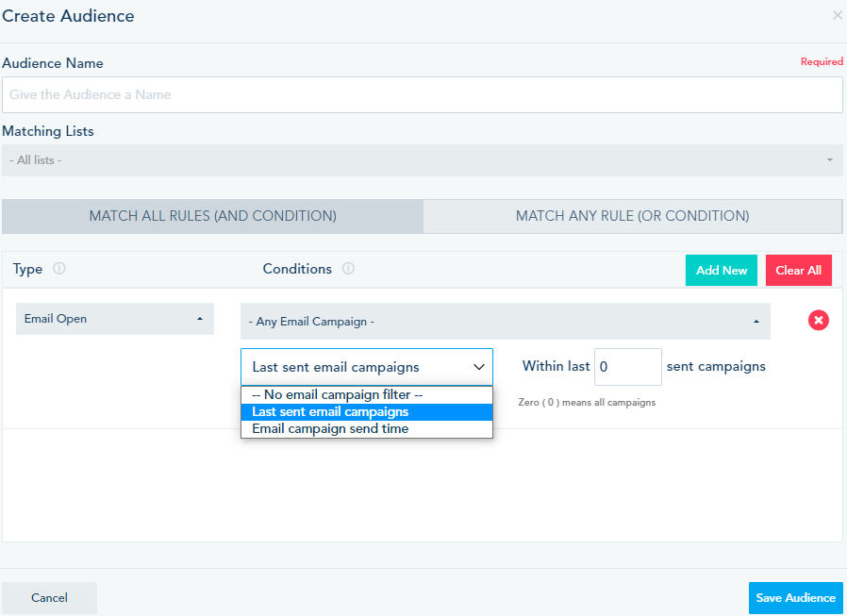Collapse the Last sent email campaigns combo box
Screen dimensions: 847x616
[x=366, y=367]
